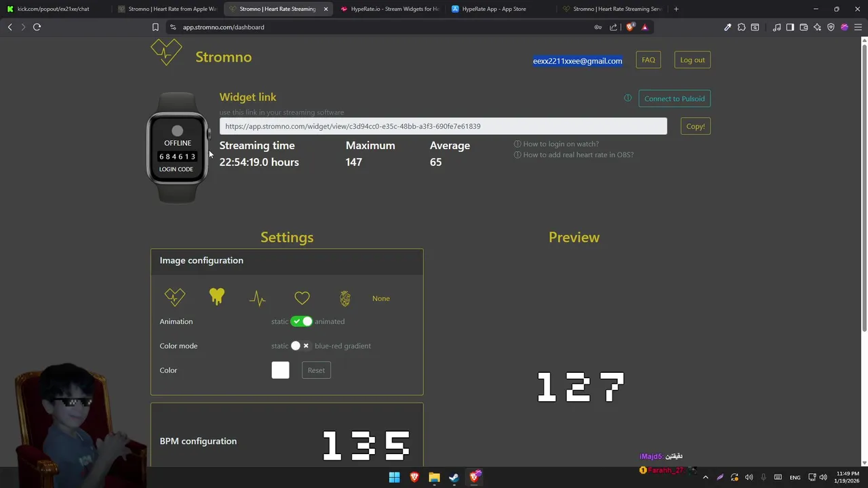Click the Maximum value 147
The height and width of the screenshot is (488, 868).
354,162
